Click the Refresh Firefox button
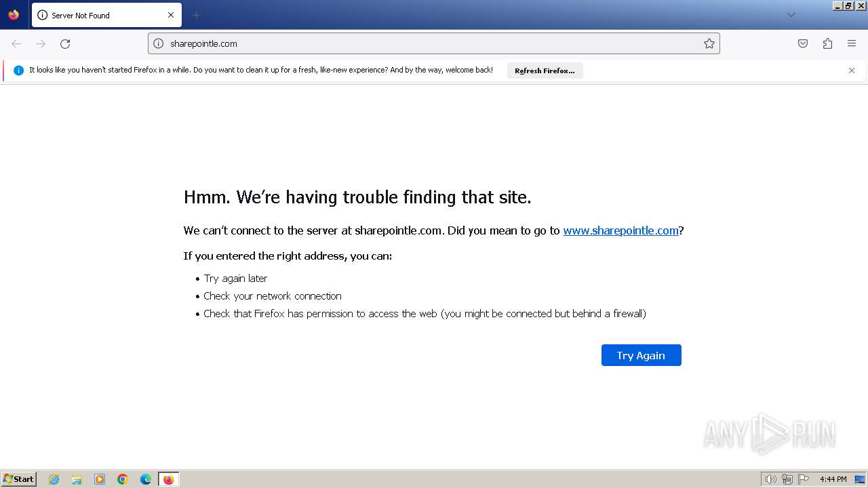Image resolution: width=868 pixels, height=488 pixels. (545, 70)
